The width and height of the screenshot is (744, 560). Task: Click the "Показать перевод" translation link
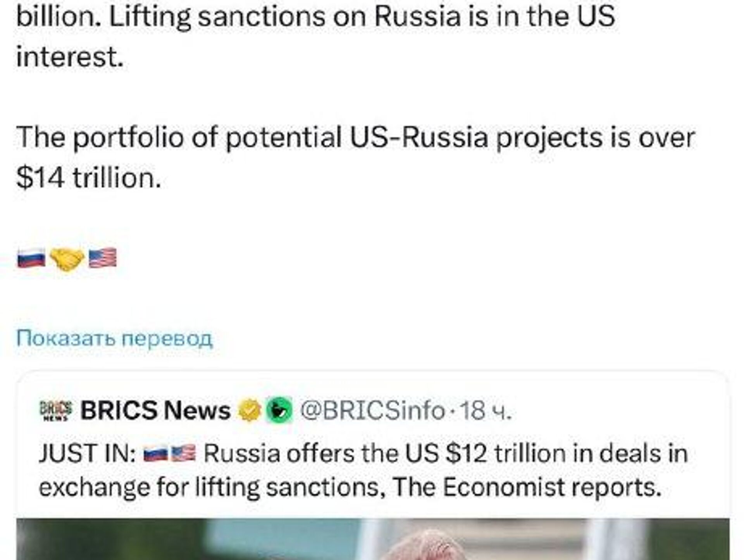click(x=114, y=338)
